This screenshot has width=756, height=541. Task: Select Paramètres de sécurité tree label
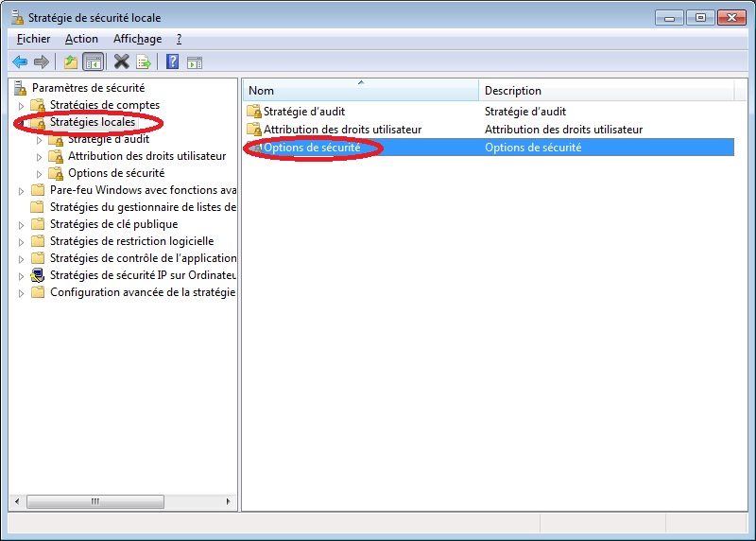point(88,88)
